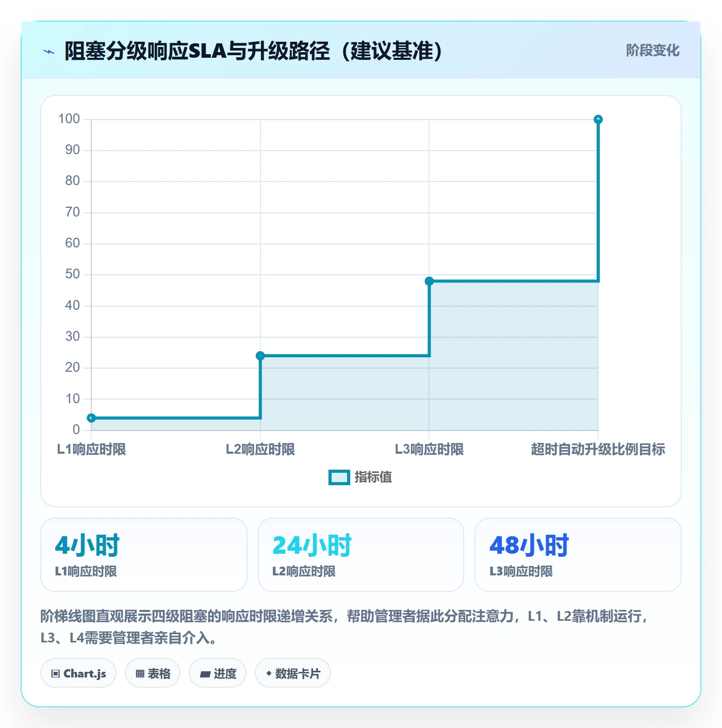Click the 数据卡片 tag
722x728 pixels.
[x=293, y=673]
